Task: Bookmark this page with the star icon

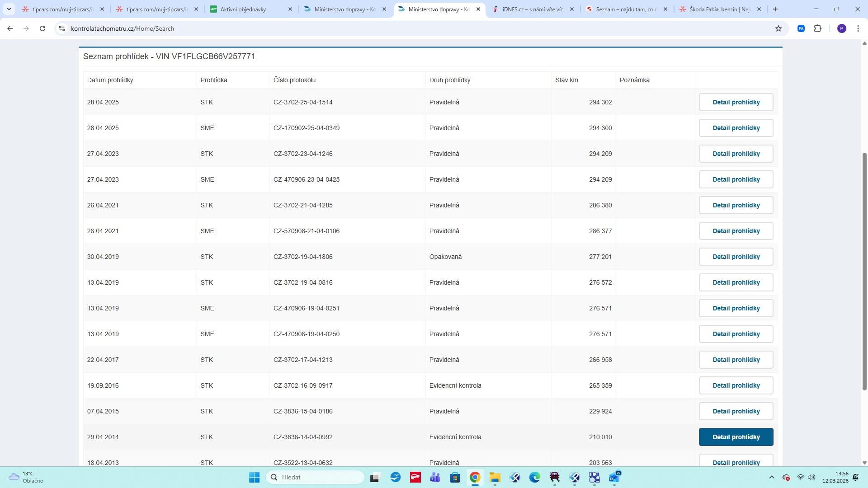Action: coord(778,28)
